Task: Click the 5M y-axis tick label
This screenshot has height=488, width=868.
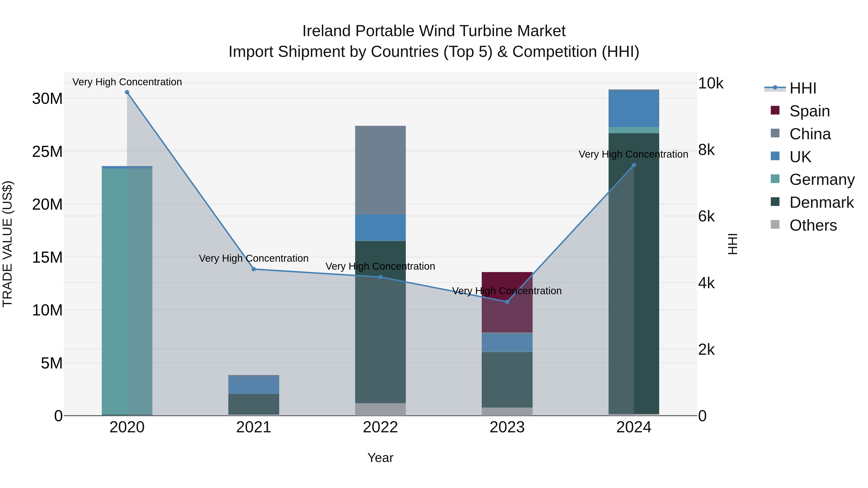Action: coord(52,363)
